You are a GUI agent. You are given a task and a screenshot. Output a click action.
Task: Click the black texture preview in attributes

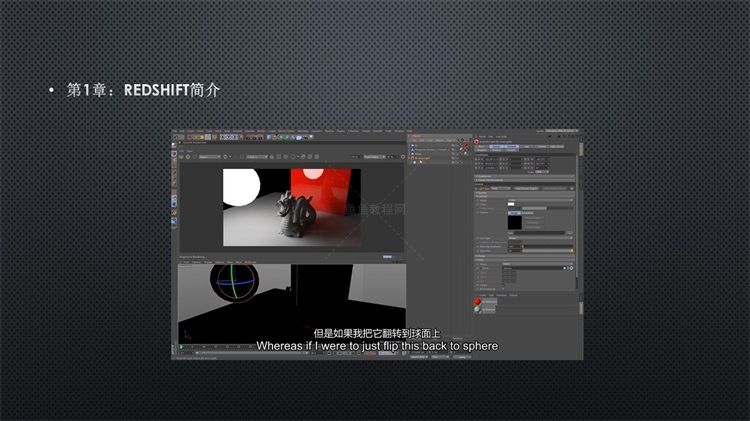pyautogui.click(x=515, y=222)
